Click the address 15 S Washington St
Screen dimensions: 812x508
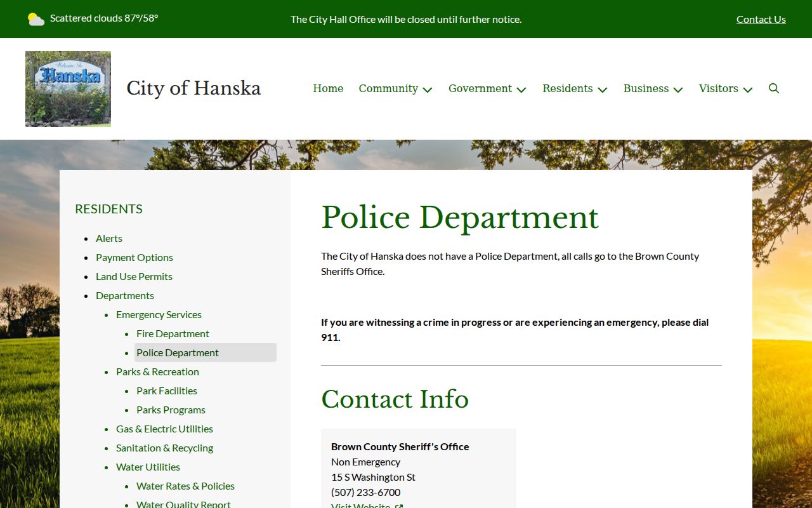pyautogui.click(x=374, y=477)
